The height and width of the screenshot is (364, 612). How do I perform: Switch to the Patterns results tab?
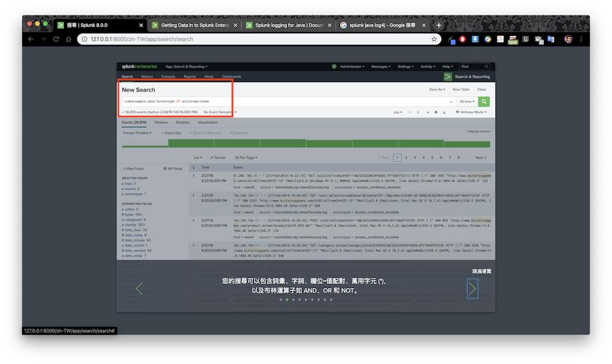[x=161, y=123]
